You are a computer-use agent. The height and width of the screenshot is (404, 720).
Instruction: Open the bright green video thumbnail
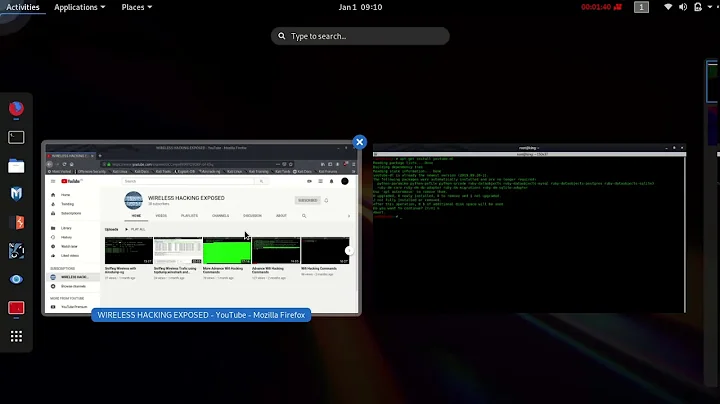(x=227, y=251)
